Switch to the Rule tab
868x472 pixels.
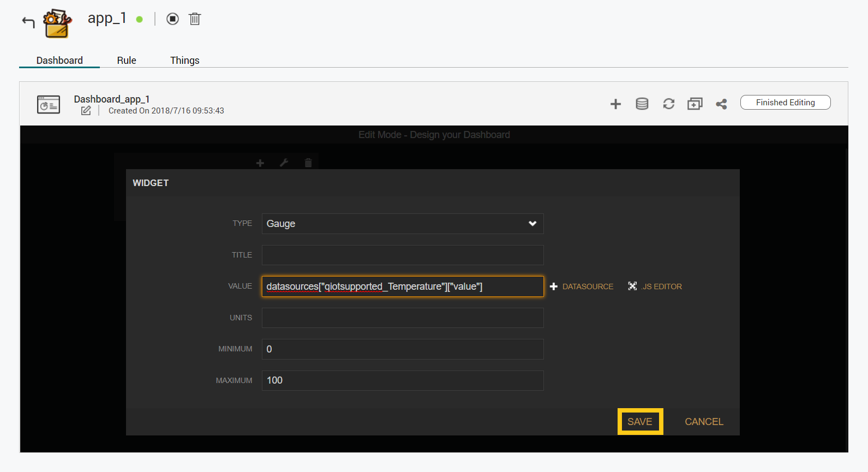(127, 61)
